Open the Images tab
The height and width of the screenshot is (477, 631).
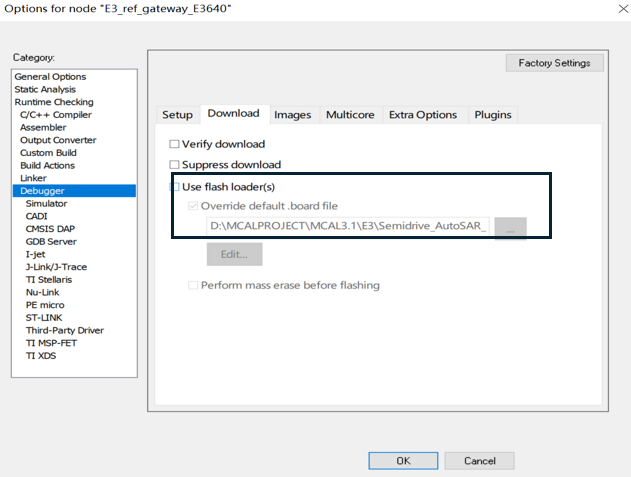point(292,115)
